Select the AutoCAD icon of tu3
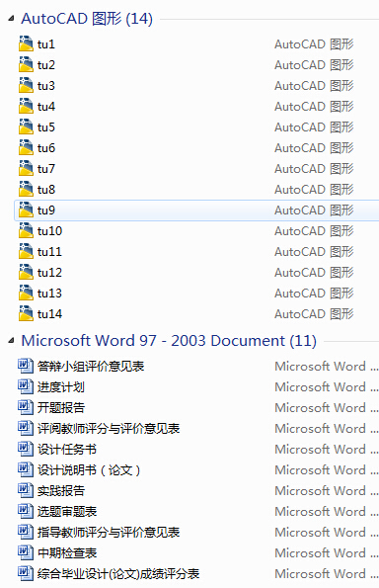This screenshot has width=379, height=588. (x=26, y=86)
